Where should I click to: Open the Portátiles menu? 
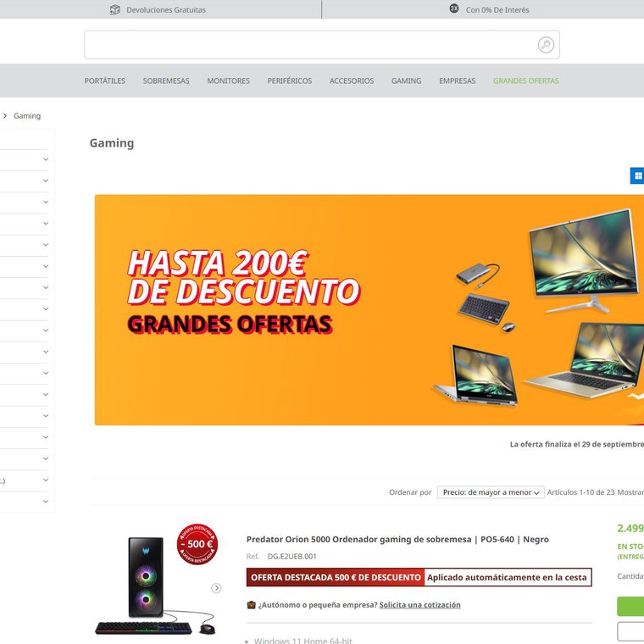click(105, 80)
